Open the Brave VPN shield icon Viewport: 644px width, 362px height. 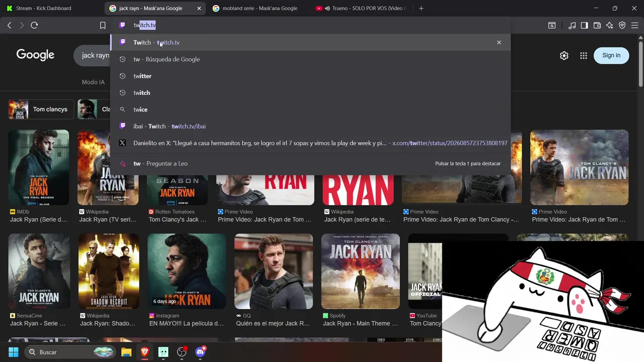pos(622,25)
